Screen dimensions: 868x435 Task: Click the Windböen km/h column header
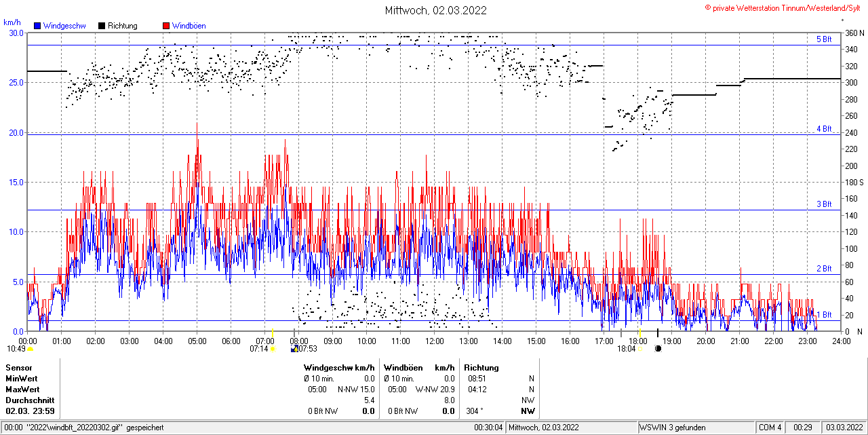point(419,368)
